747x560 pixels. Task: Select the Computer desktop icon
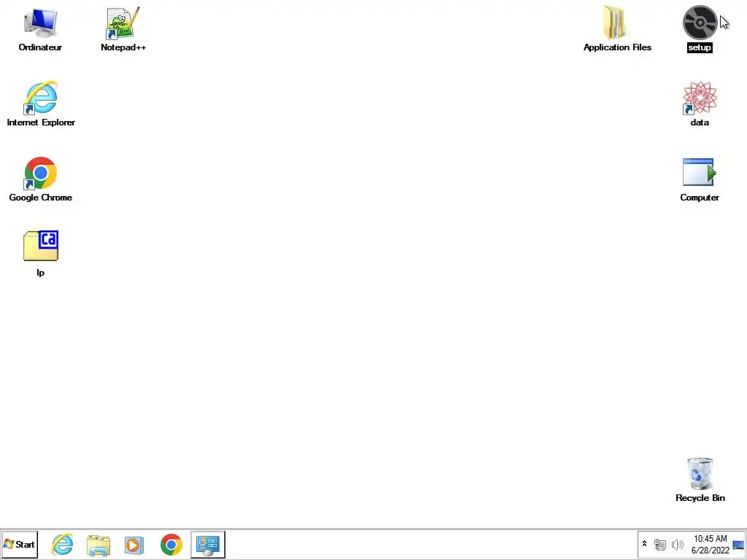coord(700,172)
